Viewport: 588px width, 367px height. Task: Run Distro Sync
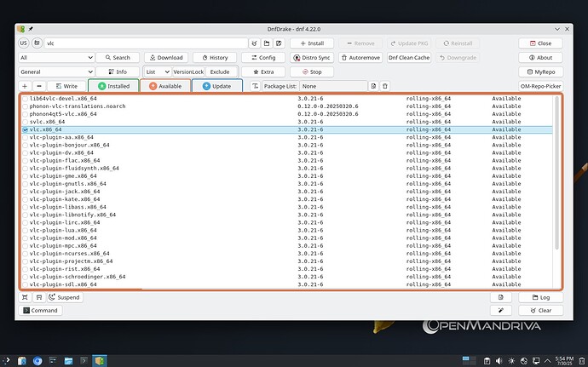coord(312,58)
